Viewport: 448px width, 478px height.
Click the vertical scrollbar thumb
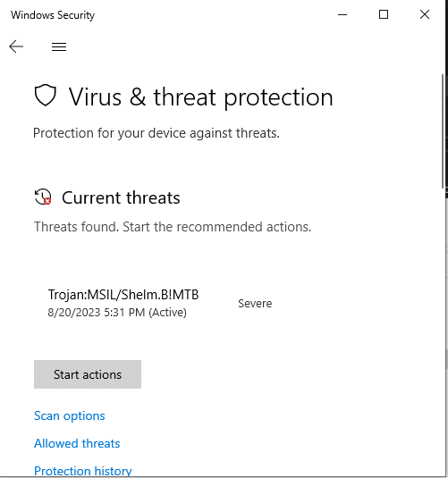click(x=444, y=131)
